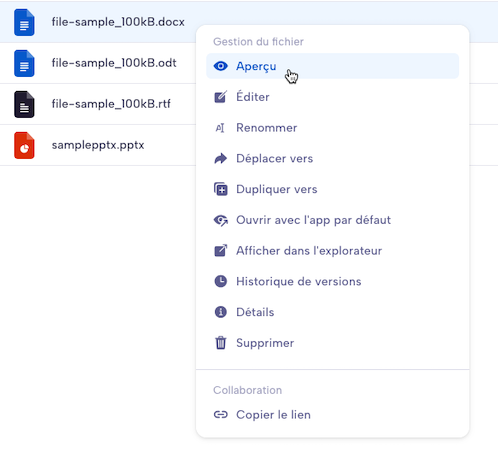
Task: Click the blue file-sample_100kB.docx document icon
Action: (24, 22)
